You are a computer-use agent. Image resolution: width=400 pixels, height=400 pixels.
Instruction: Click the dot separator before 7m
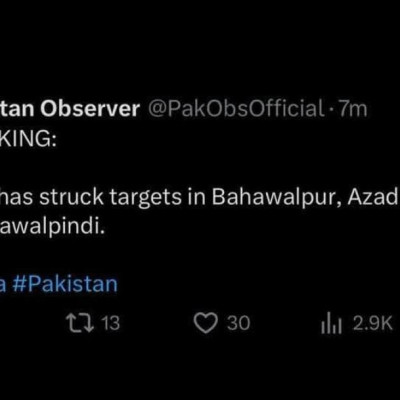331,110
